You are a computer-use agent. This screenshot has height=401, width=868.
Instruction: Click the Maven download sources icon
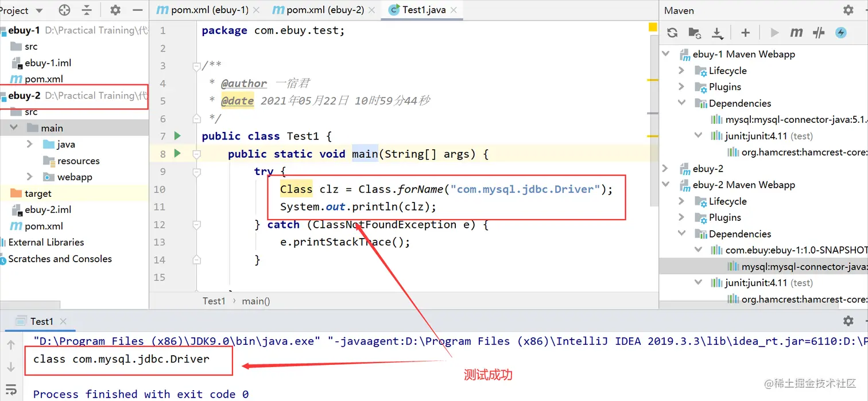718,33
